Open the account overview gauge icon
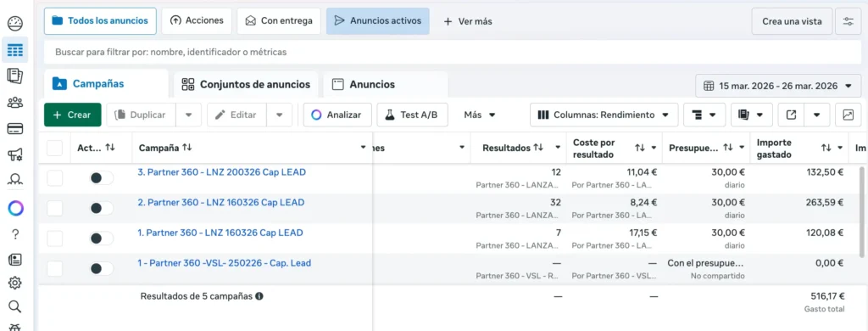This screenshot has height=331, width=868. pyautogui.click(x=15, y=24)
